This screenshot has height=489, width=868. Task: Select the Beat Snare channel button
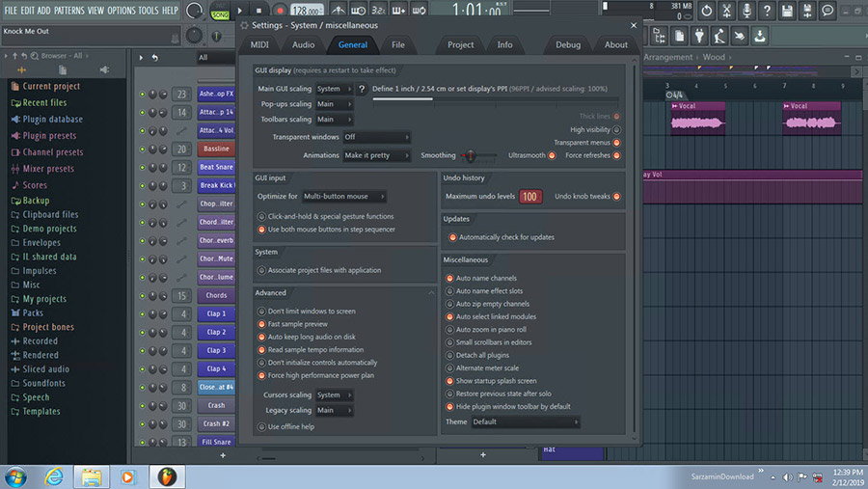[216, 167]
